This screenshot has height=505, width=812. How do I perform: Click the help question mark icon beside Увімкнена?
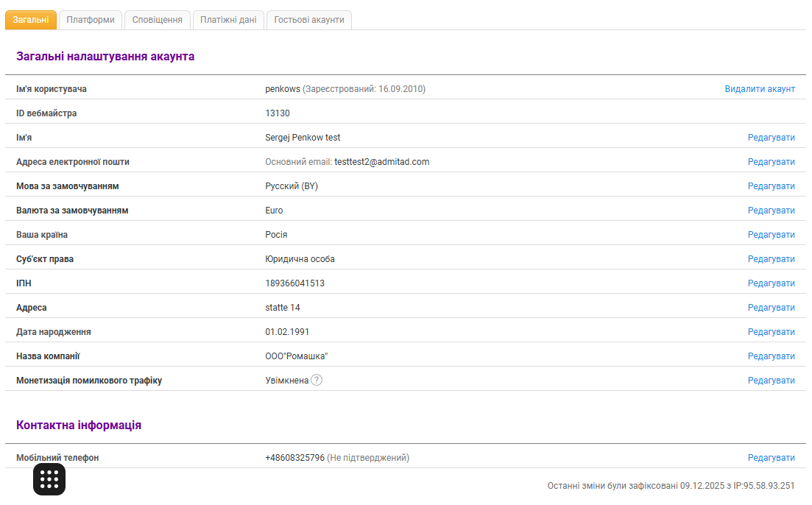tap(317, 380)
